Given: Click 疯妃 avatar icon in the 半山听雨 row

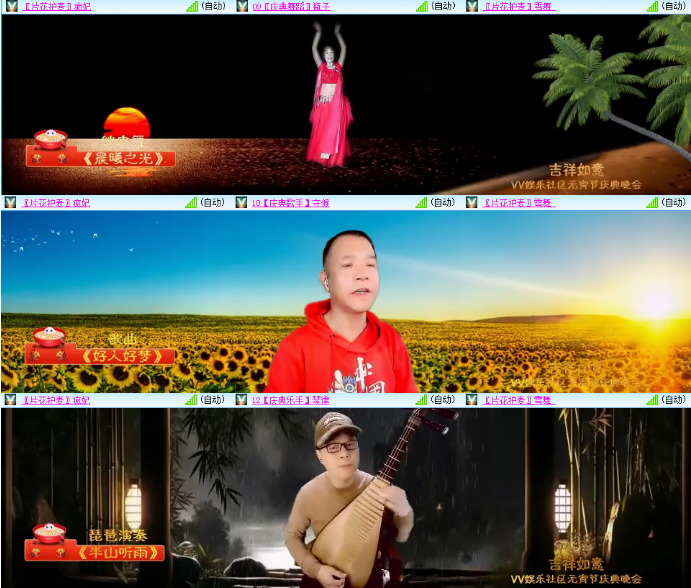Looking at the screenshot, I should coord(10,399).
